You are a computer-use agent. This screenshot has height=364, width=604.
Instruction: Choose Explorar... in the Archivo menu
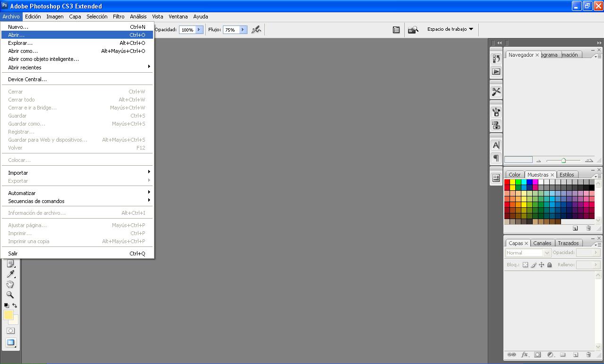click(77, 43)
